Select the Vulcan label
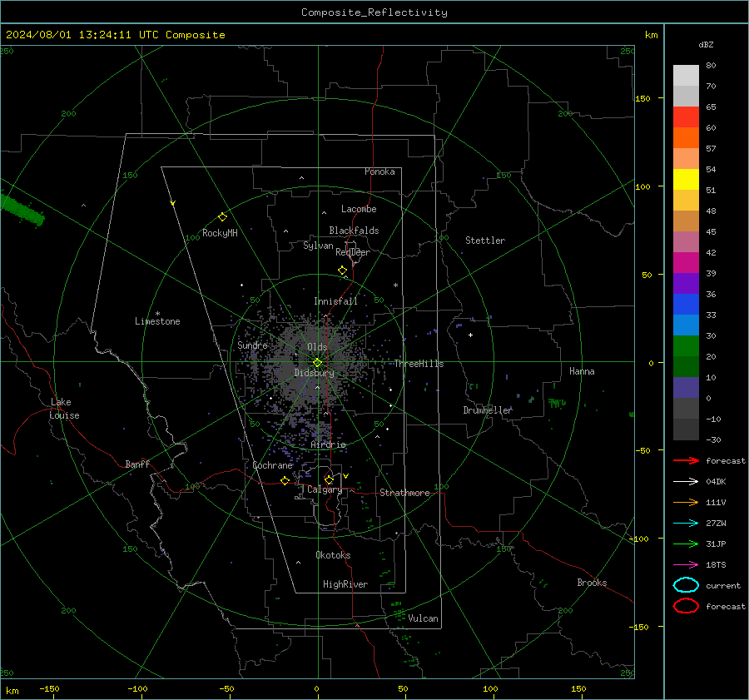This screenshot has width=749, height=700. pyautogui.click(x=423, y=618)
